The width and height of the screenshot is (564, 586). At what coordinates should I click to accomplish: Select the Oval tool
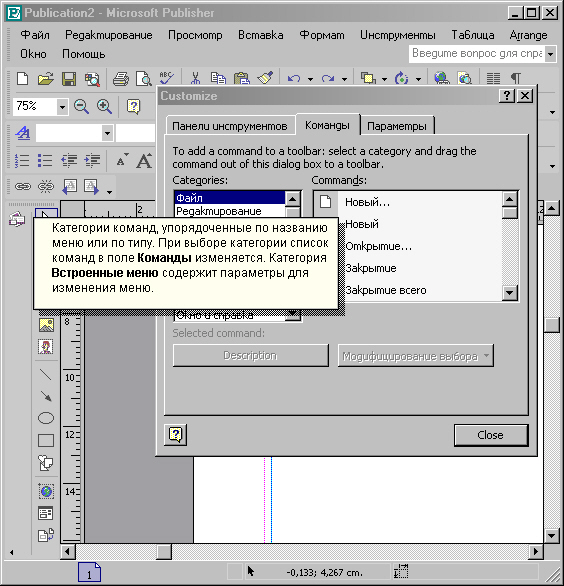click(x=46, y=418)
